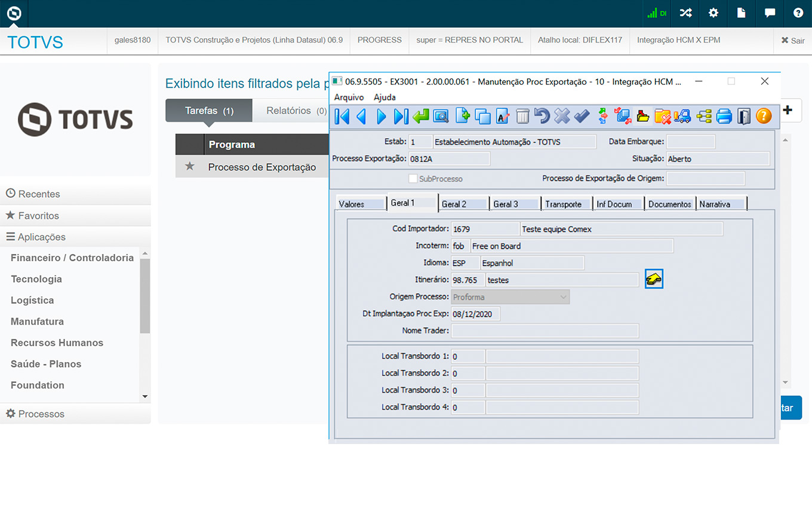Open help via orange question mark

click(764, 116)
